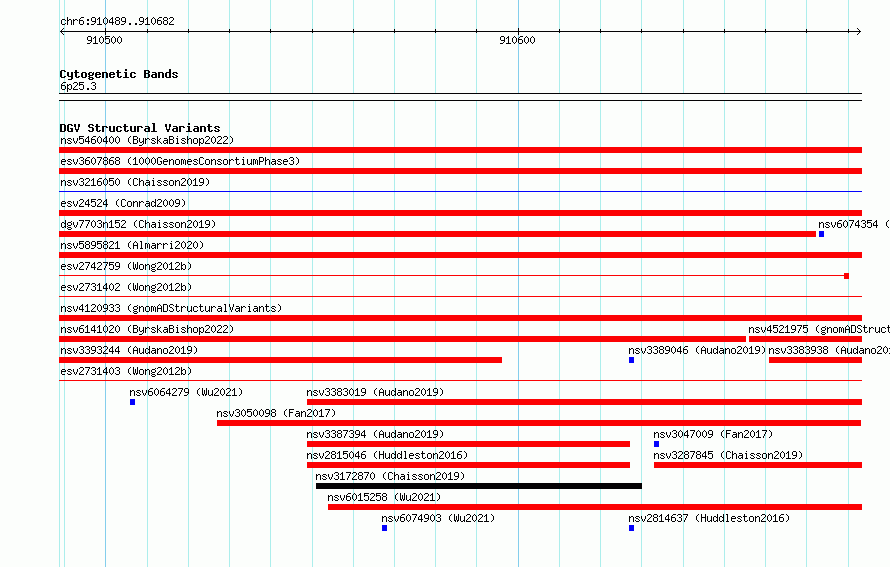This screenshot has height=567, width=890.
Task: Open the nsv6015258 (Wu2021) label
Action: tap(384, 497)
